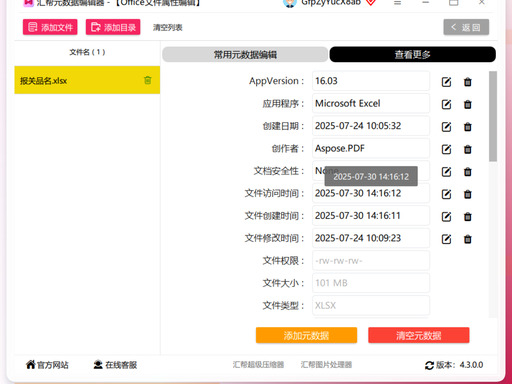Click the 版本: 4.3.0.0 text

[x=460, y=365]
